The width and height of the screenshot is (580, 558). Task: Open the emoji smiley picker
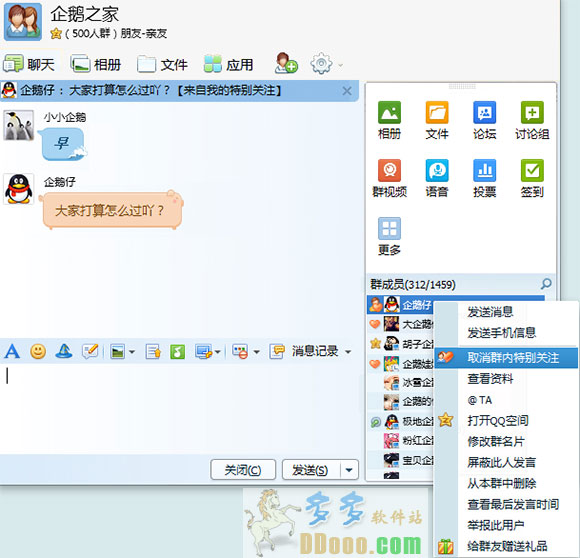(38, 351)
